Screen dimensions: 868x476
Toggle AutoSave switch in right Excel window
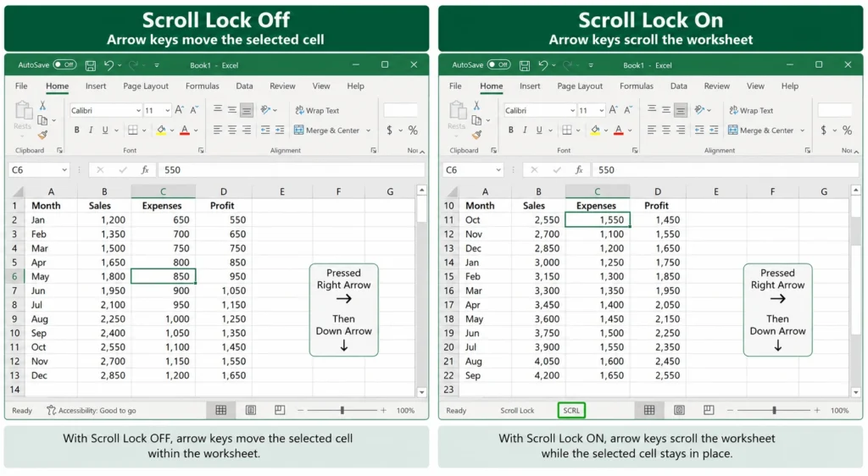pyautogui.click(x=498, y=64)
